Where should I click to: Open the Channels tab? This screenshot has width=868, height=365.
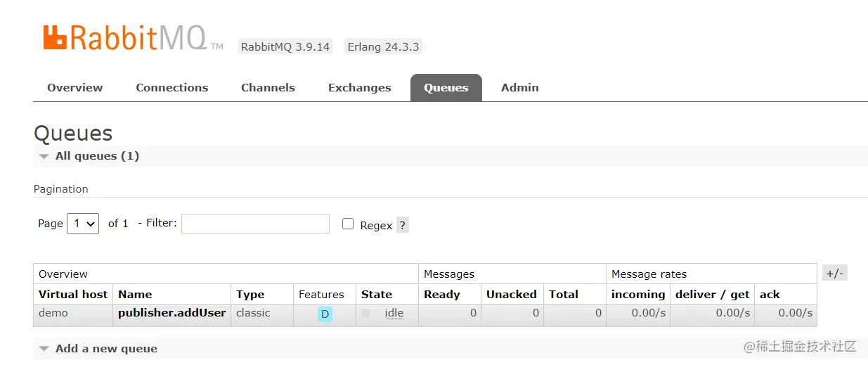click(268, 88)
